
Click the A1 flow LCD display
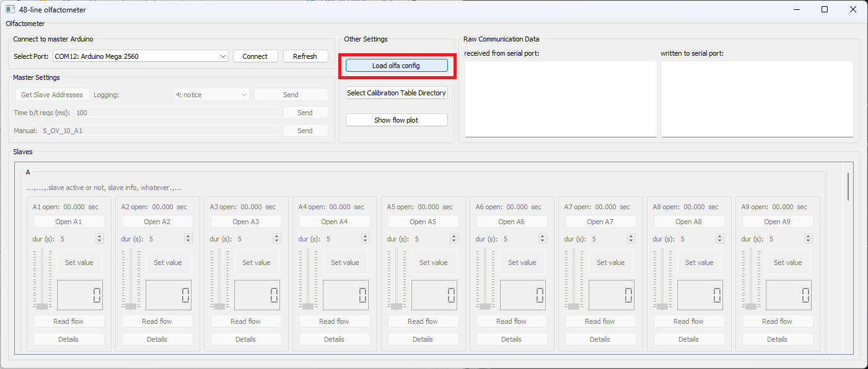(80, 295)
